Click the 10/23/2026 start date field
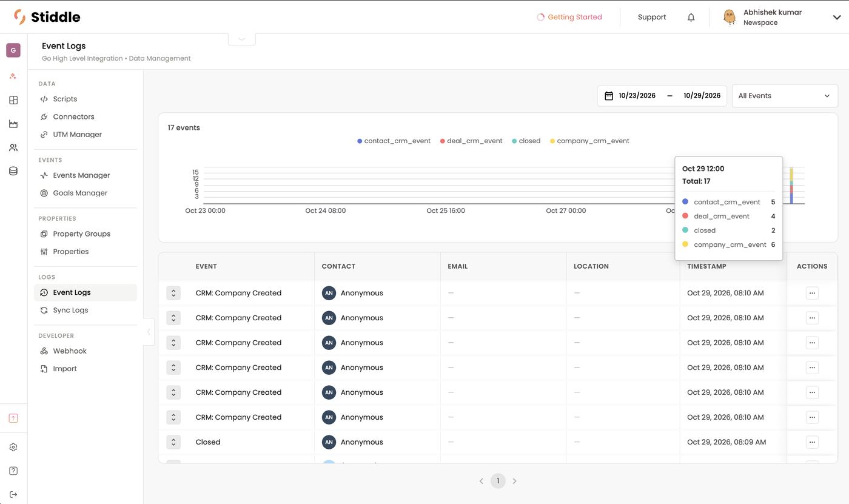This screenshot has width=849, height=504. [637, 96]
